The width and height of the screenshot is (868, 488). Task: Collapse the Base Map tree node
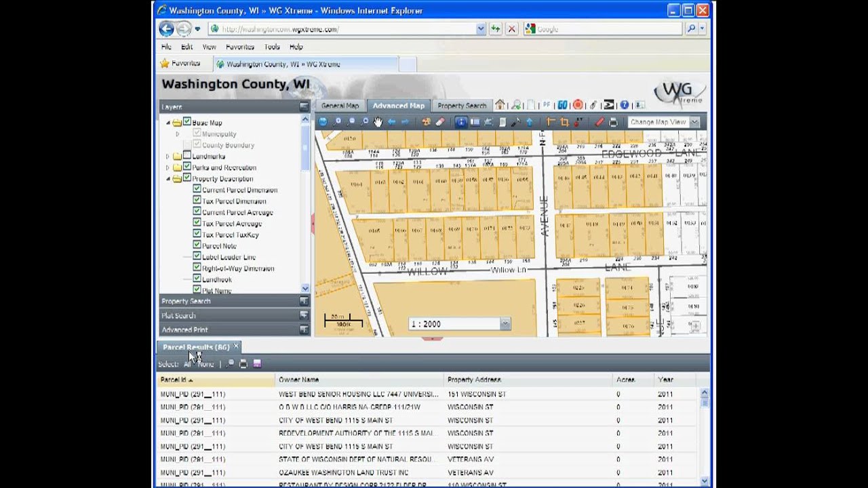pos(167,123)
